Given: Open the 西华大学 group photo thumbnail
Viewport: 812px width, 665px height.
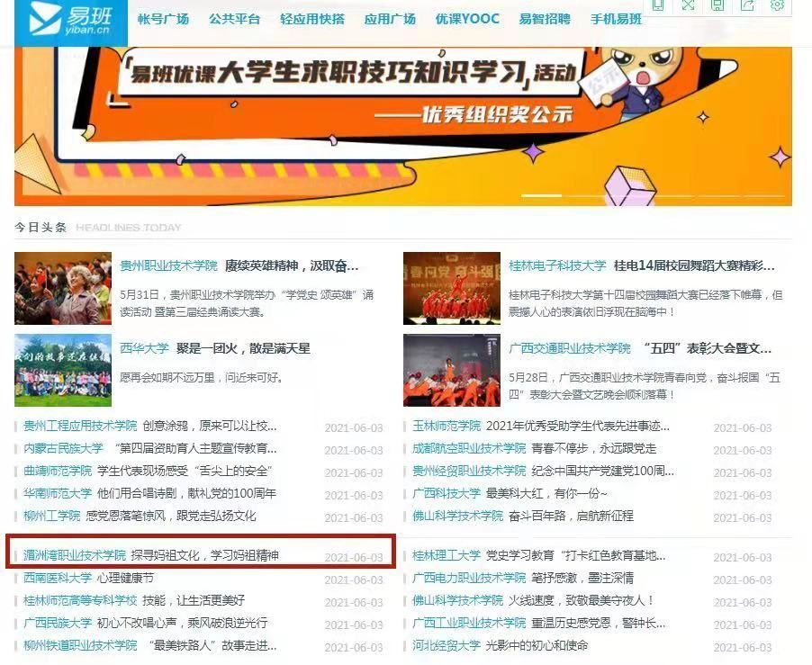Looking at the screenshot, I should coord(63,370).
